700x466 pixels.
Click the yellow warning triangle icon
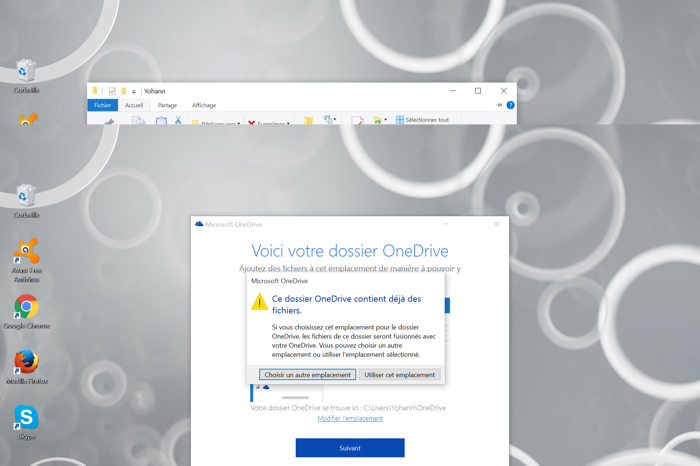(x=259, y=303)
